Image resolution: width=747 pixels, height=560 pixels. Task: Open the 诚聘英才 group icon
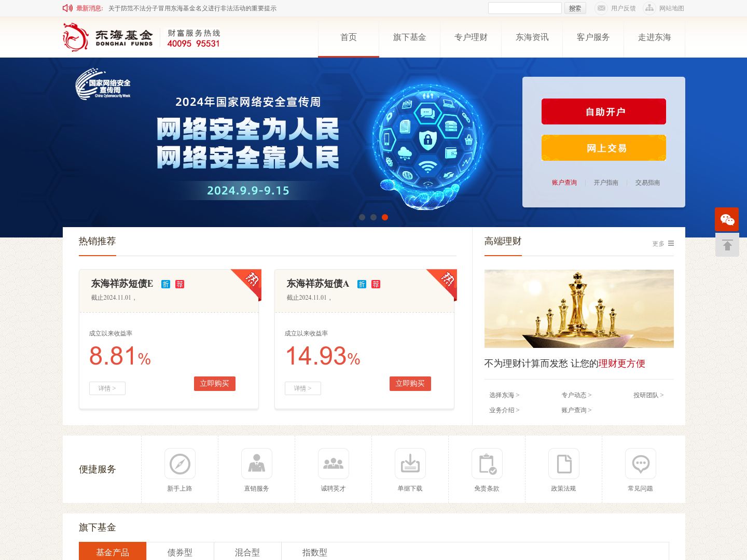click(x=333, y=464)
